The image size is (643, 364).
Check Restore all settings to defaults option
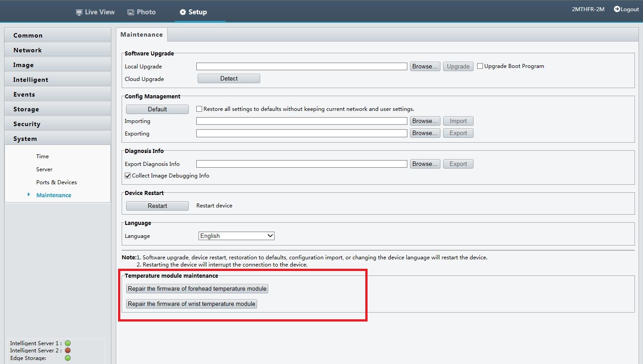pos(199,109)
